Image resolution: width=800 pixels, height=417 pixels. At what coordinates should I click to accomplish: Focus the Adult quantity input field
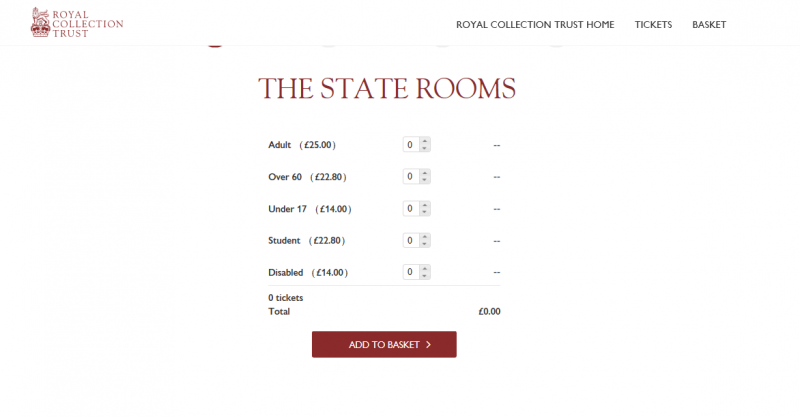(x=410, y=145)
